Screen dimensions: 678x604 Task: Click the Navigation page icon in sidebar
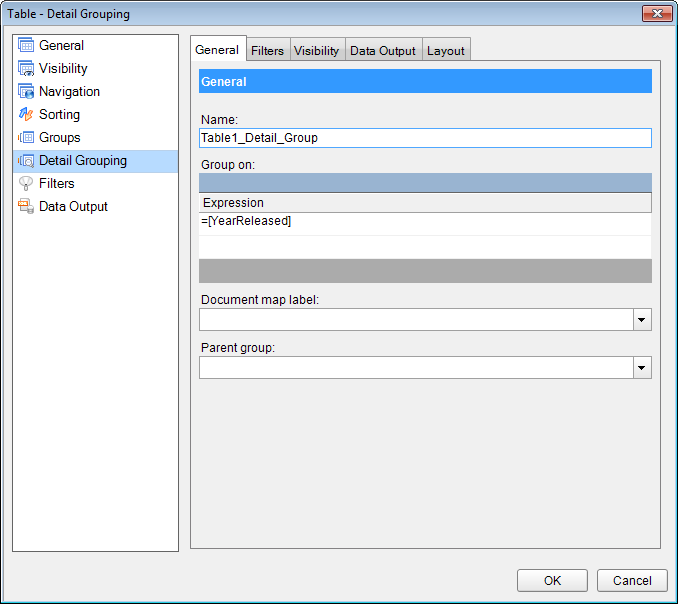(26, 91)
